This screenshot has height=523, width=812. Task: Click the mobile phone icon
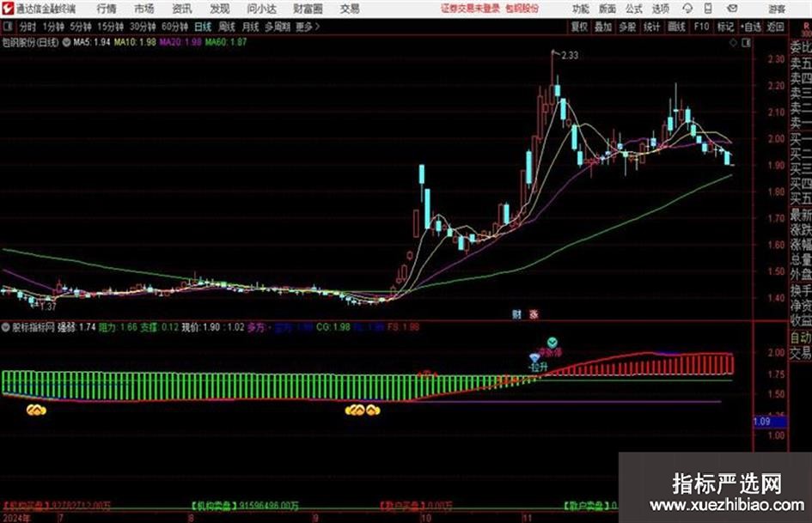[708, 9]
